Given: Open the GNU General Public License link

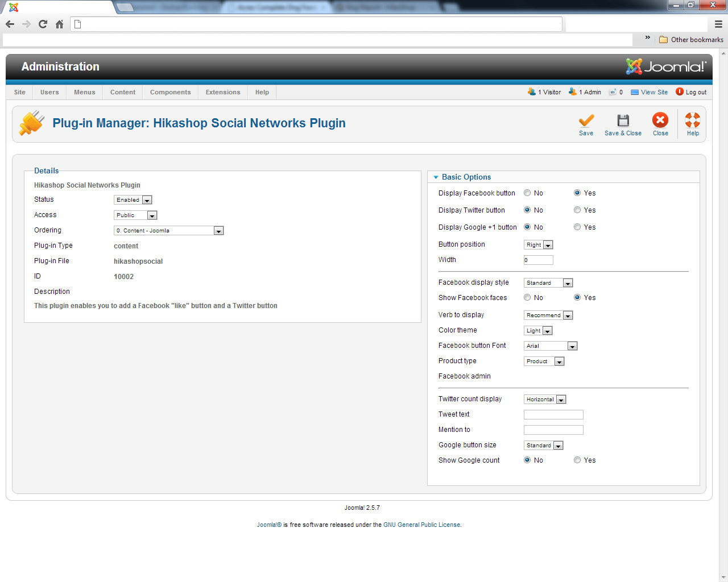Looking at the screenshot, I should pyautogui.click(x=421, y=525).
